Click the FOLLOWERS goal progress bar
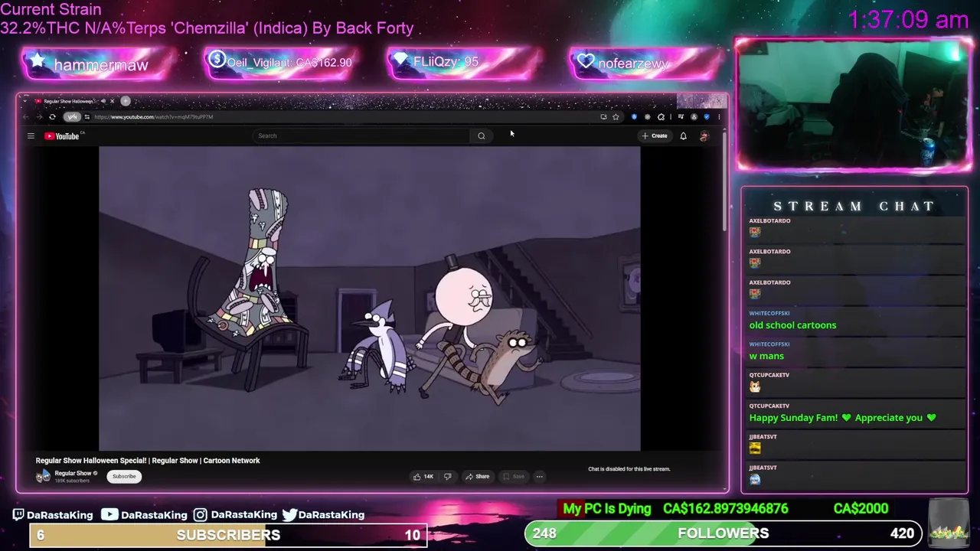 click(723, 533)
